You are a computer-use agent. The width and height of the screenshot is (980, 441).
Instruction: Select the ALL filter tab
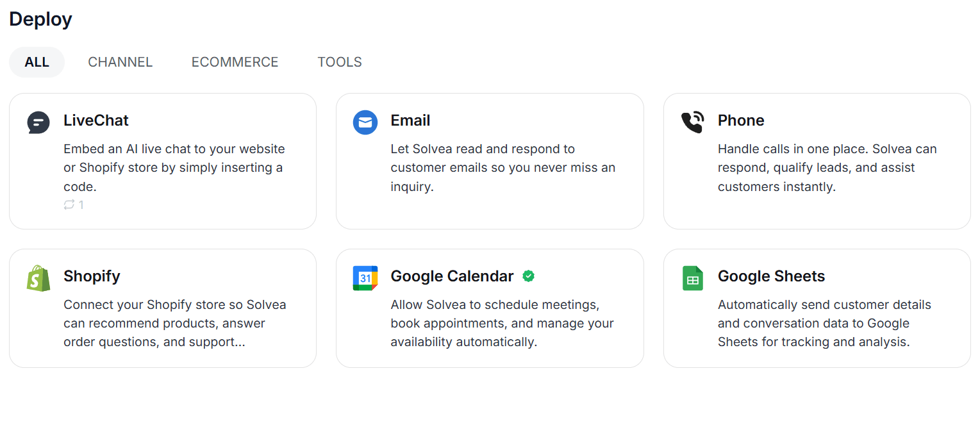pyautogui.click(x=37, y=62)
